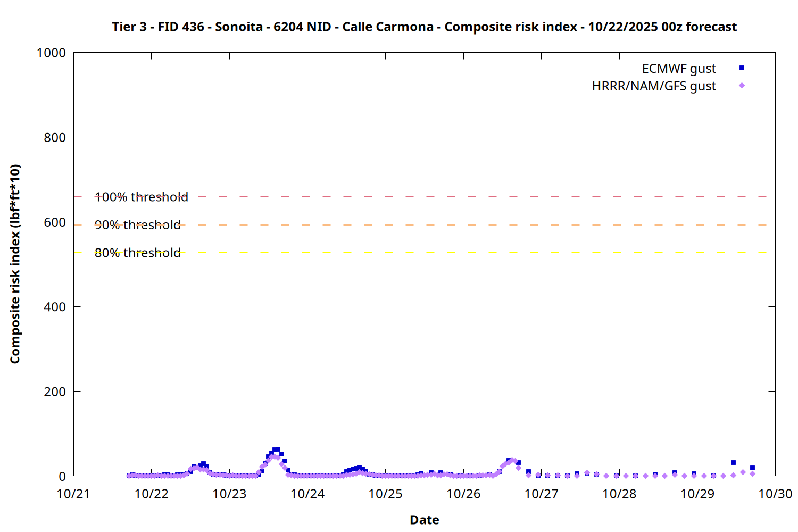
Task: Click the 100% threshold label
Action: point(142,197)
